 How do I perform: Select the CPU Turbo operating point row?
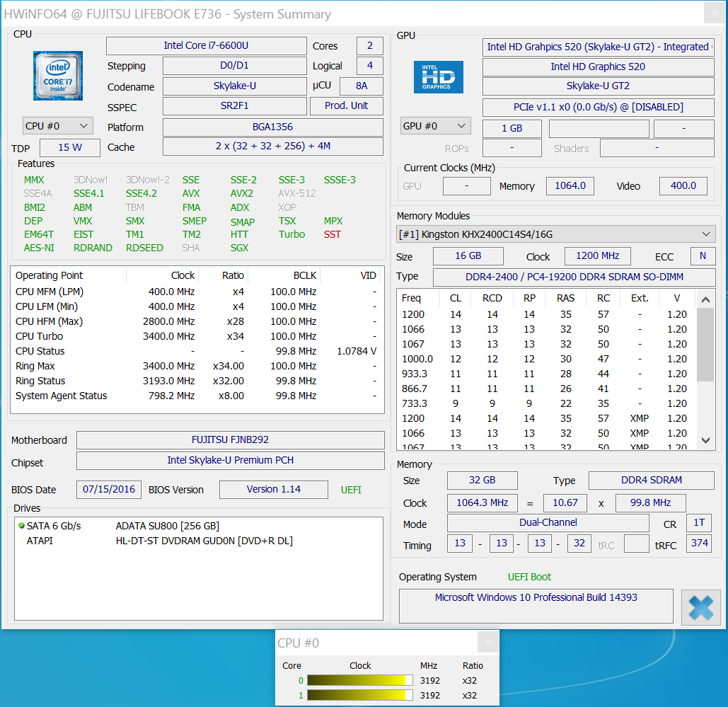(197, 336)
